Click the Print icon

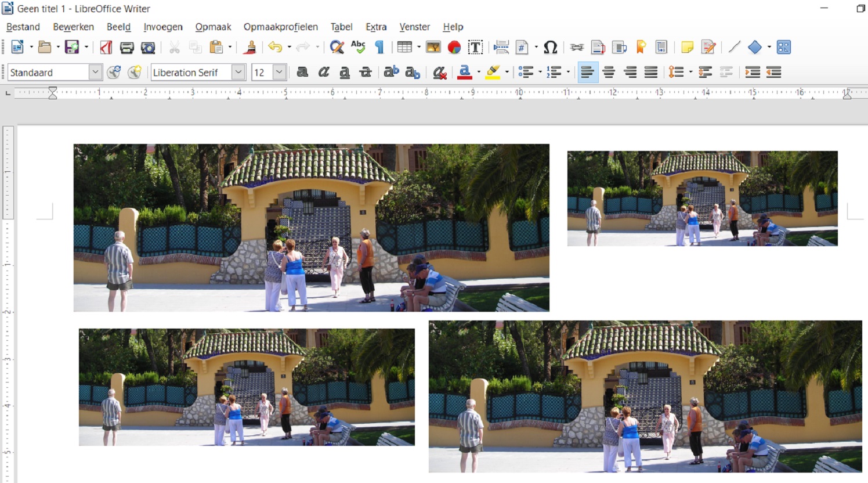tap(126, 48)
